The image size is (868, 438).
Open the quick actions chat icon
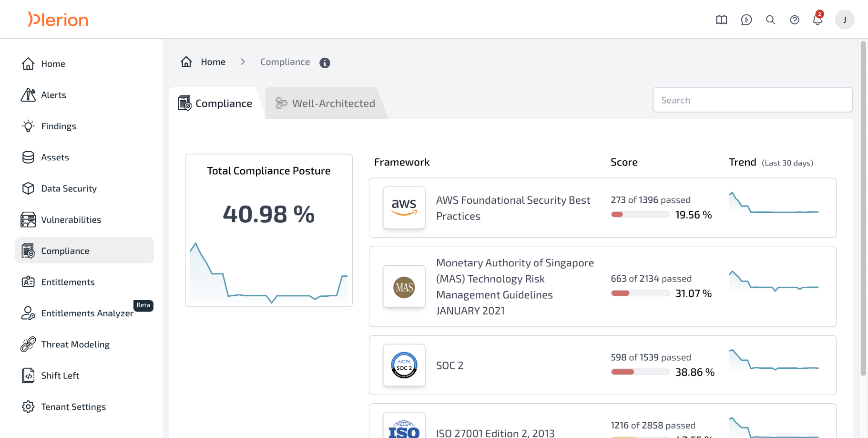(x=746, y=20)
